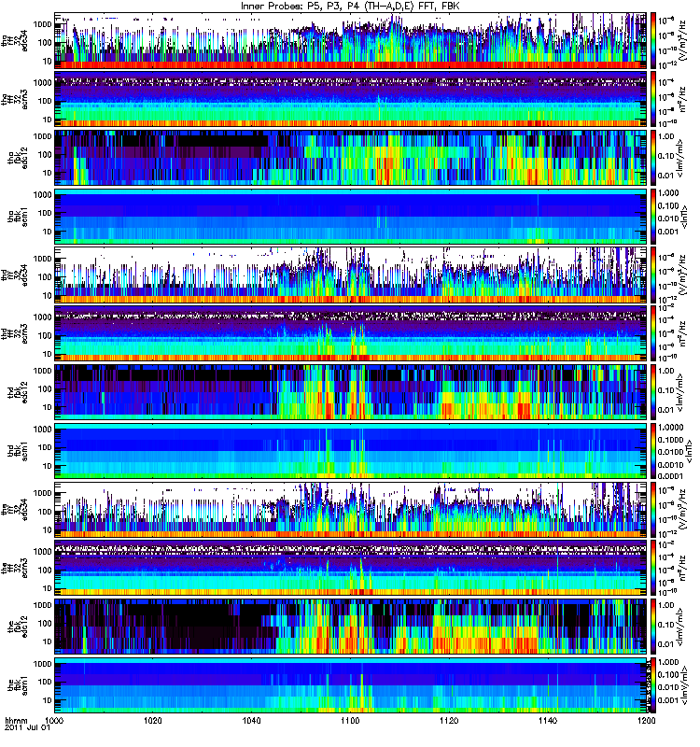Viewport: 700px width, 747px height.
Task: Click the 'the fff 32 scm3' y-axis label
Action: (15, 569)
